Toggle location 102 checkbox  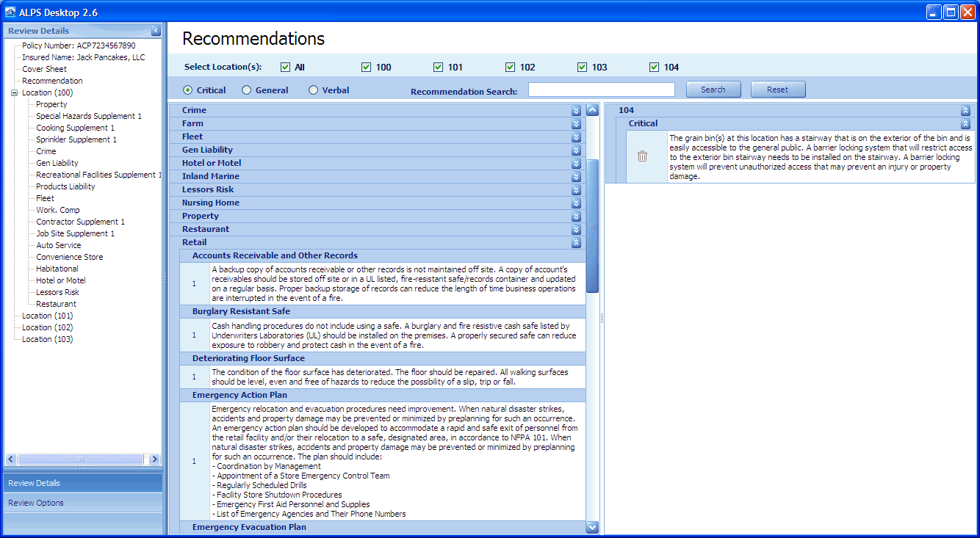click(511, 67)
